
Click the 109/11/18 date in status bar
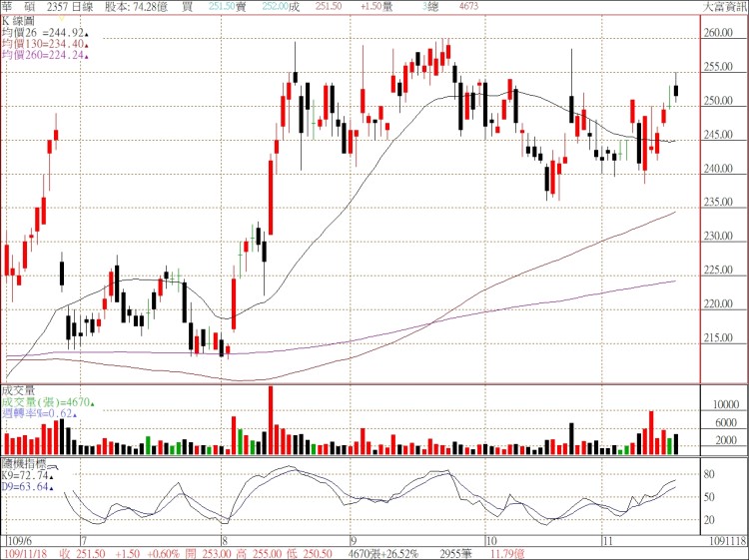pos(26,551)
